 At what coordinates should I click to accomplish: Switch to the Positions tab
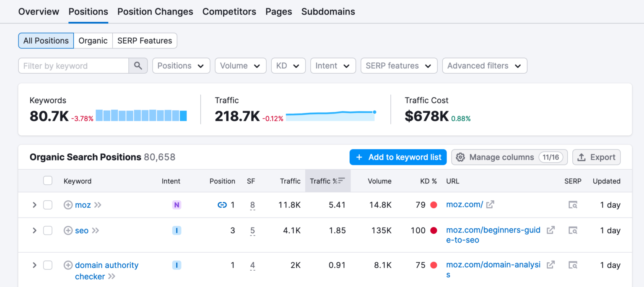point(88,12)
